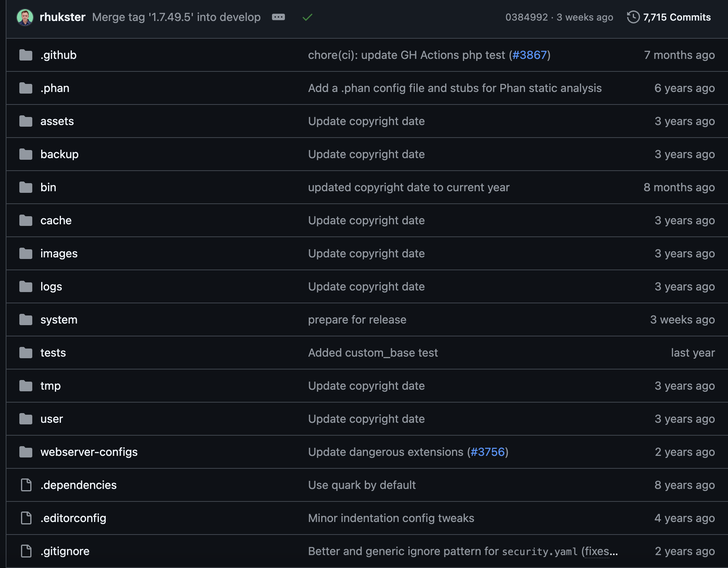Click the green CI status checkmark
Screen dimensions: 728x568
click(x=308, y=17)
